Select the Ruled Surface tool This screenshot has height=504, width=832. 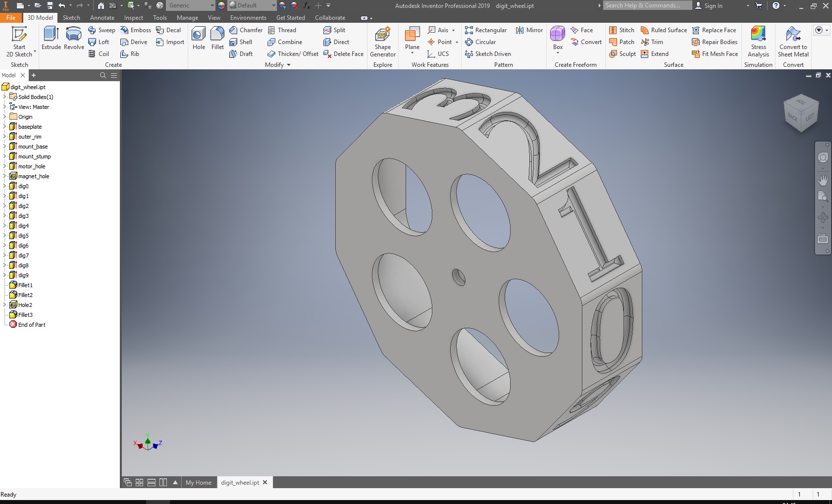coord(664,30)
